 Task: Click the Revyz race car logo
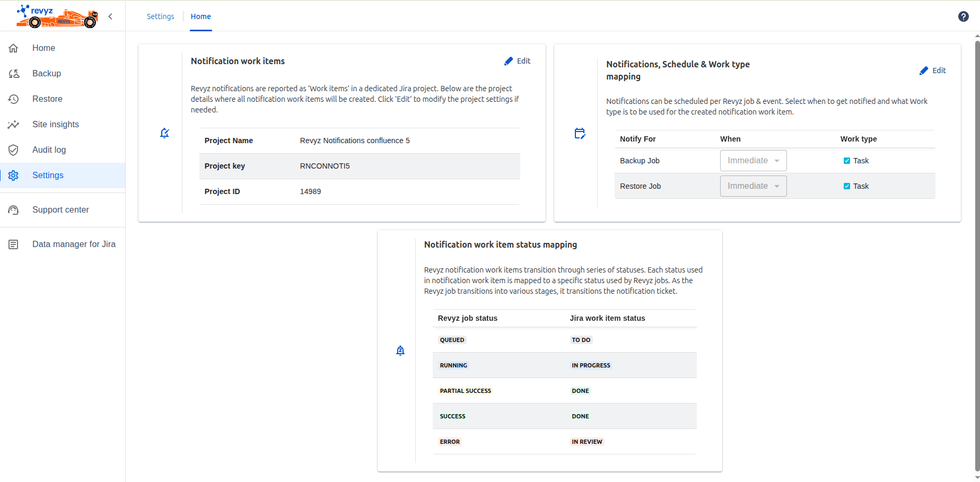click(x=57, y=16)
